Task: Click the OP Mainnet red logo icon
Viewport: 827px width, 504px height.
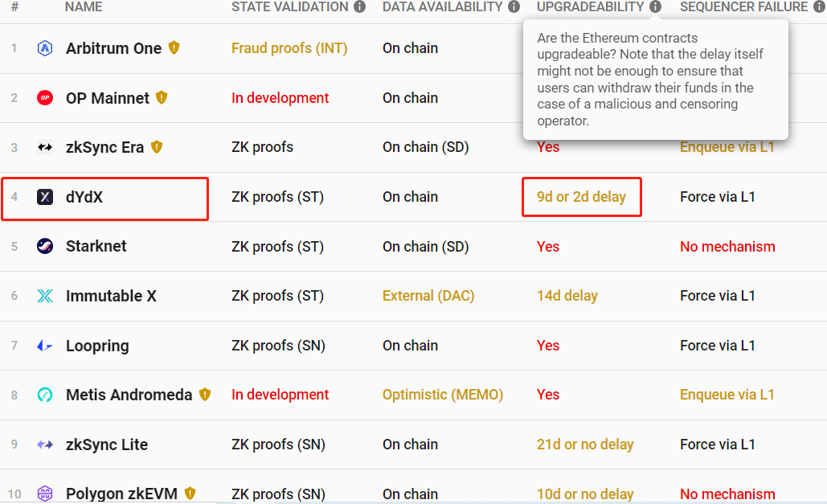Action: tap(45, 98)
